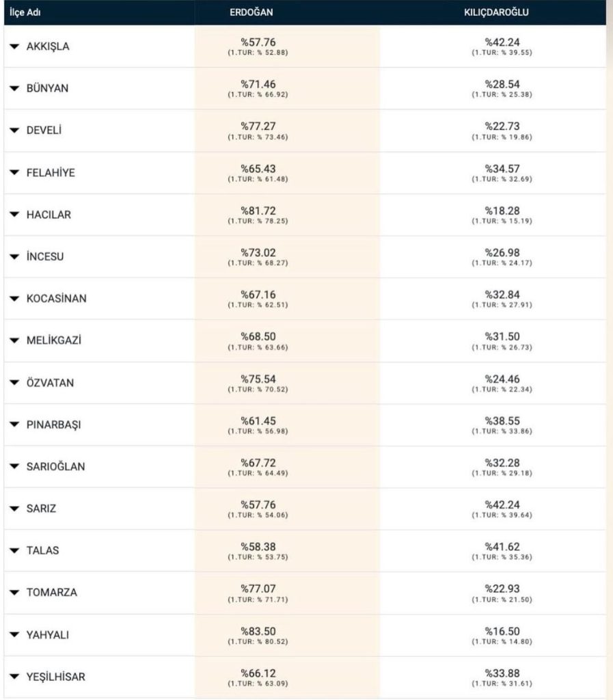The height and width of the screenshot is (700, 613).
Task: Expand İNCESU district arrow
Action: coord(14,257)
